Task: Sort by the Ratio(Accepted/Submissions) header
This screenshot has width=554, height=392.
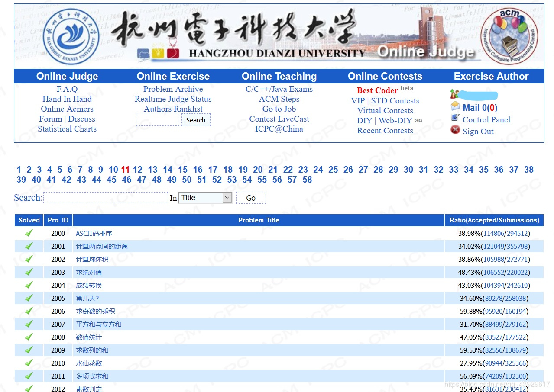Action: point(494,220)
